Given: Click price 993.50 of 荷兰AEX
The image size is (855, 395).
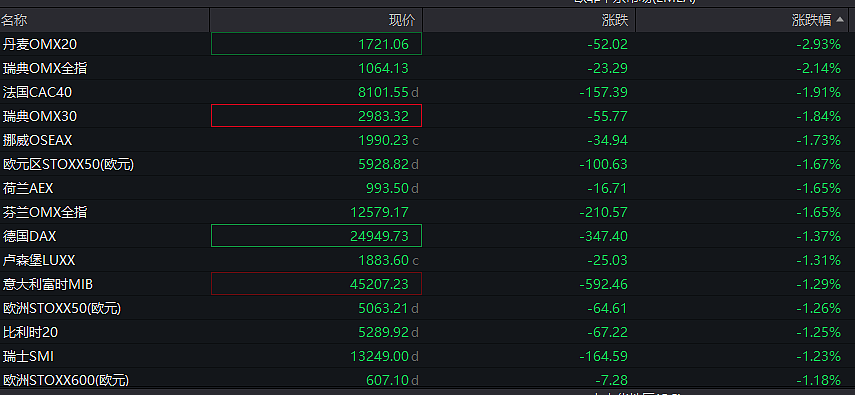Looking at the screenshot, I should tap(387, 188).
